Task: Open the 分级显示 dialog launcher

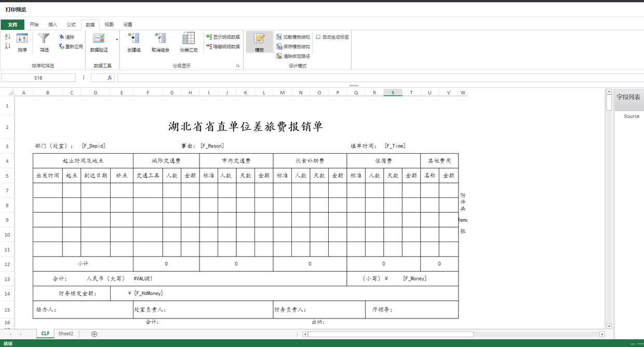Action: 238,66
